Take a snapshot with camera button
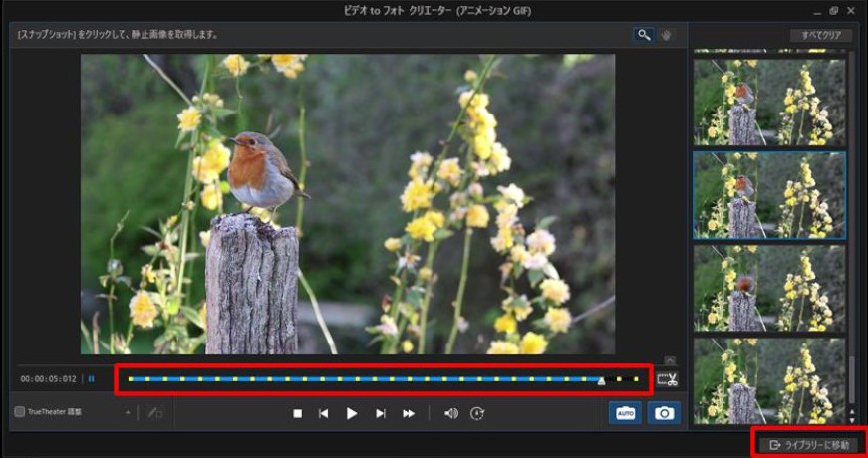 tap(664, 413)
